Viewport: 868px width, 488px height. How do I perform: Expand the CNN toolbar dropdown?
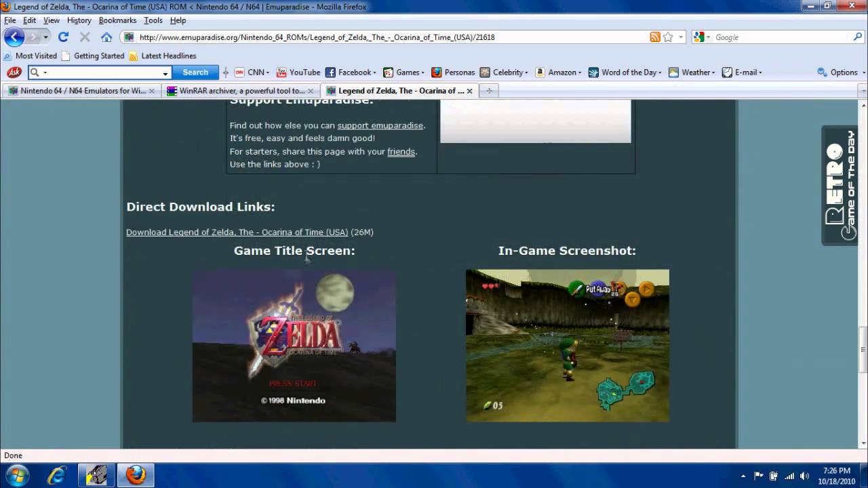pyautogui.click(x=268, y=73)
